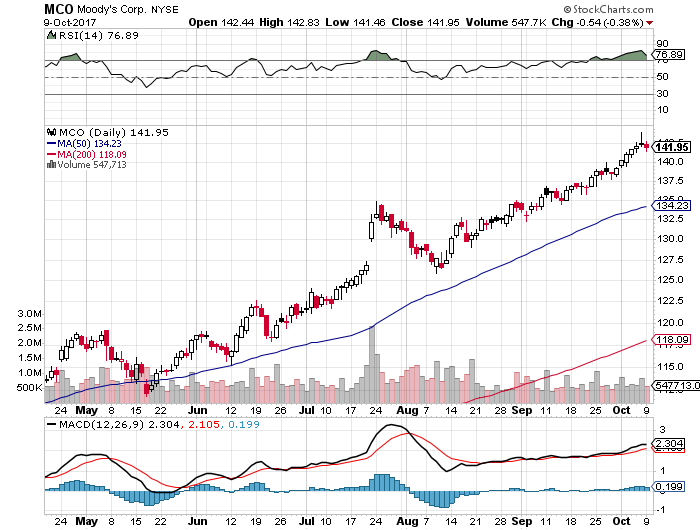Click the "Open 142.44" value
700x530 pixels.
click(221, 22)
